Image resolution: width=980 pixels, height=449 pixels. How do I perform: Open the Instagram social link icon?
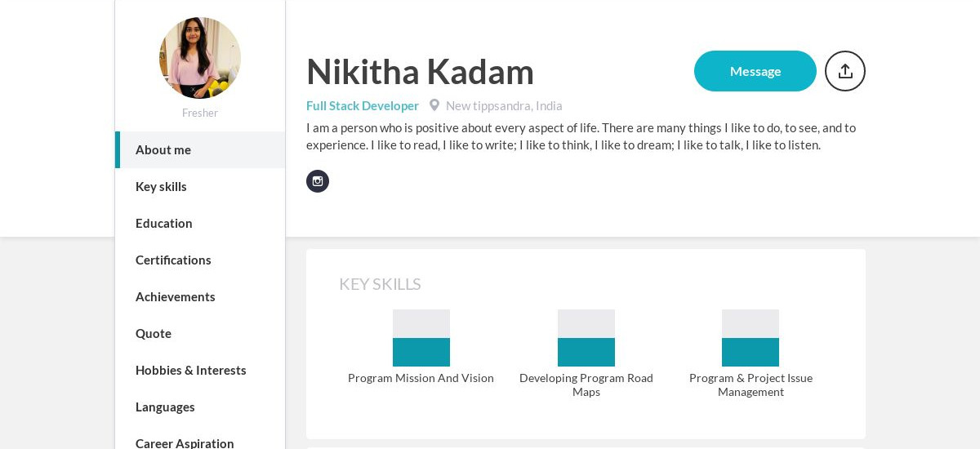[318, 181]
